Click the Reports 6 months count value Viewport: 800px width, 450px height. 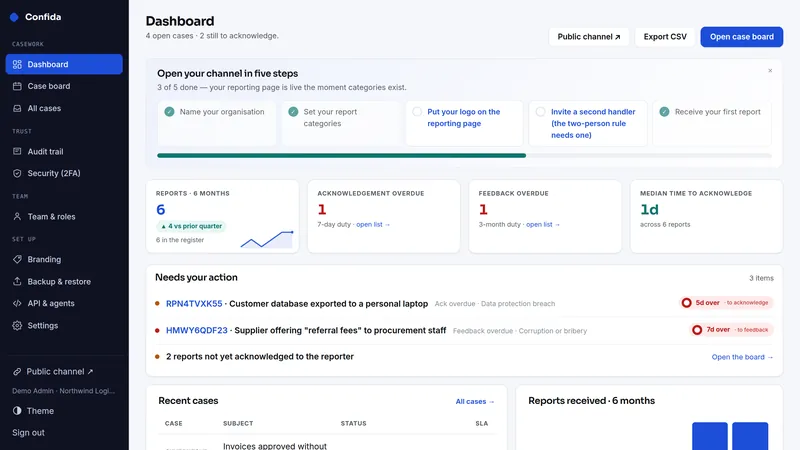pyautogui.click(x=161, y=210)
